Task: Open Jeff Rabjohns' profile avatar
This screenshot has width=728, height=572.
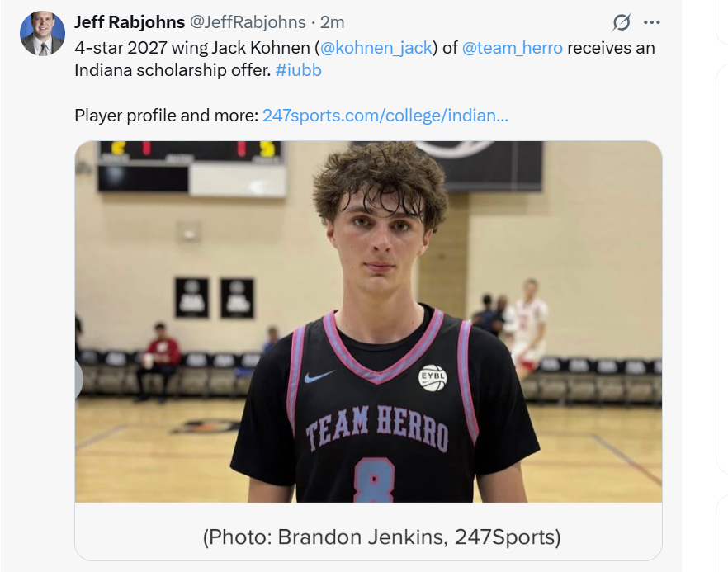Action: point(42,34)
